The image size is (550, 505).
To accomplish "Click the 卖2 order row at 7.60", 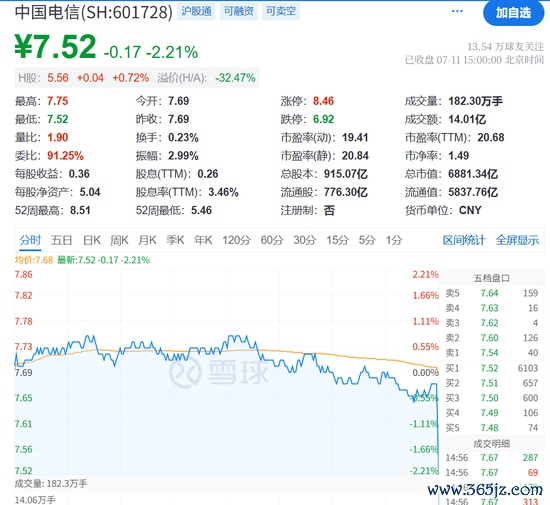I will click(x=491, y=338).
